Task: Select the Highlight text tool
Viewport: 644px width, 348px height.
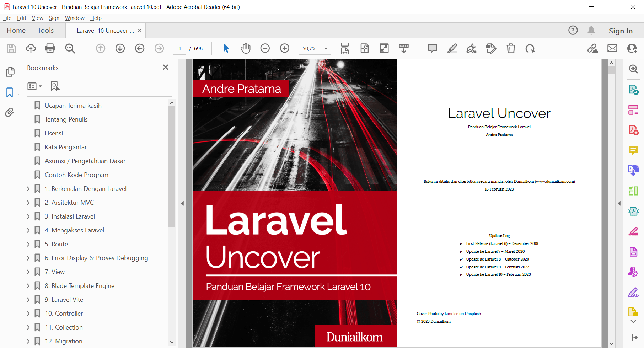Action: [452, 48]
